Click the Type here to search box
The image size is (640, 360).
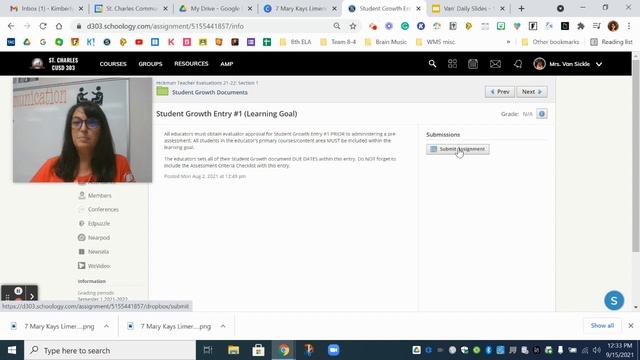[110, 350]
